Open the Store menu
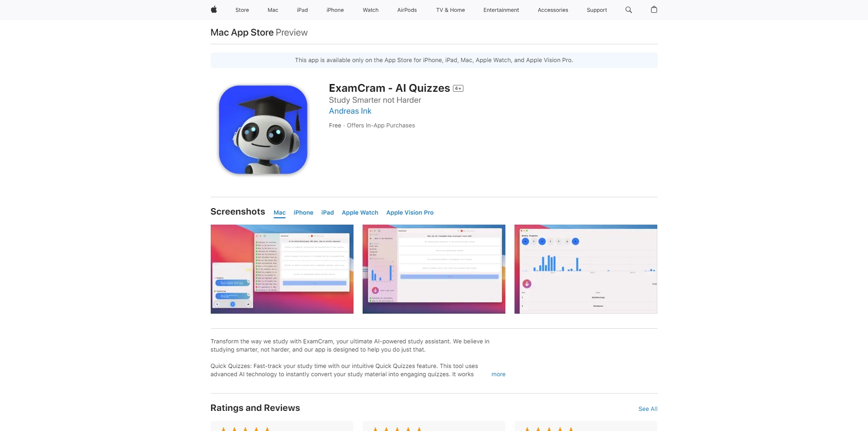 (x=242, y=10)
